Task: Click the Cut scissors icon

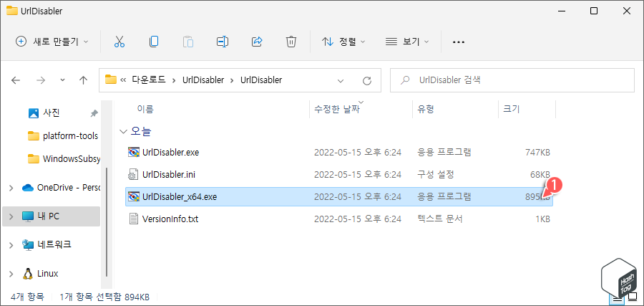Action: tap(119, 42)
